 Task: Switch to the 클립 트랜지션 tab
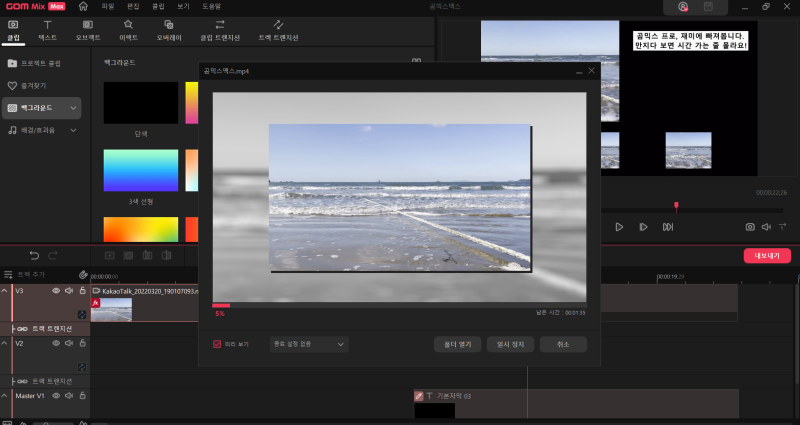pyautogui.click(x=220, y=31)
